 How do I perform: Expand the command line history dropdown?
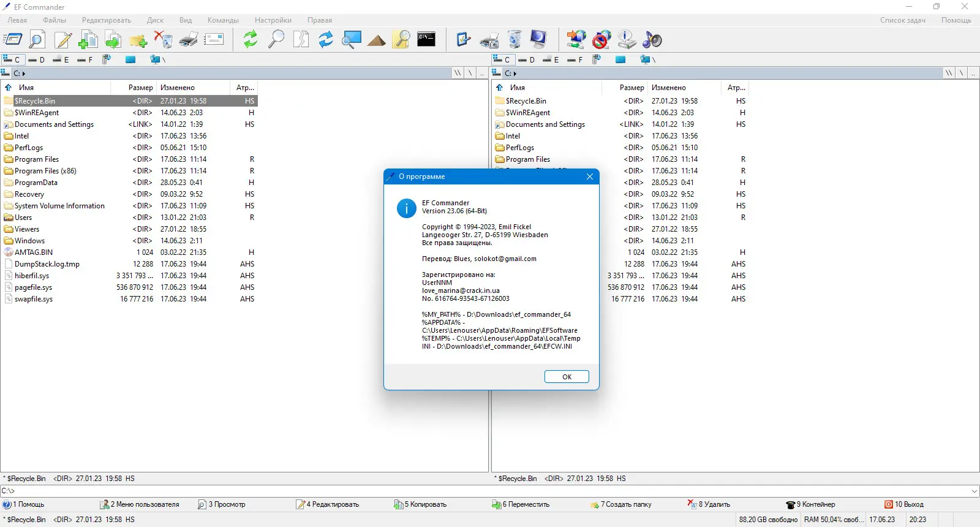[974, 491]
